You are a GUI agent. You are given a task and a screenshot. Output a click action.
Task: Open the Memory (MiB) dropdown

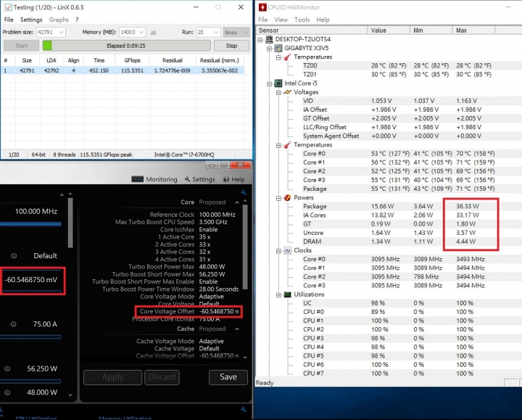point(140,32)
